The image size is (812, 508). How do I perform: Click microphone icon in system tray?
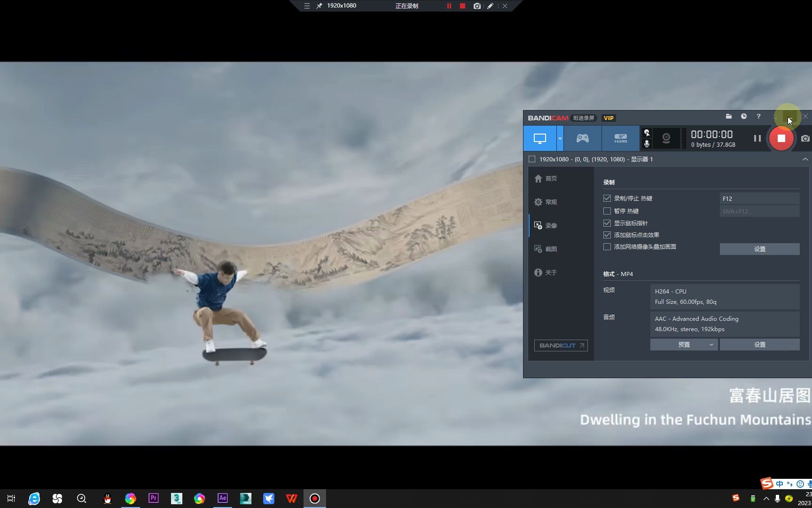778,499
